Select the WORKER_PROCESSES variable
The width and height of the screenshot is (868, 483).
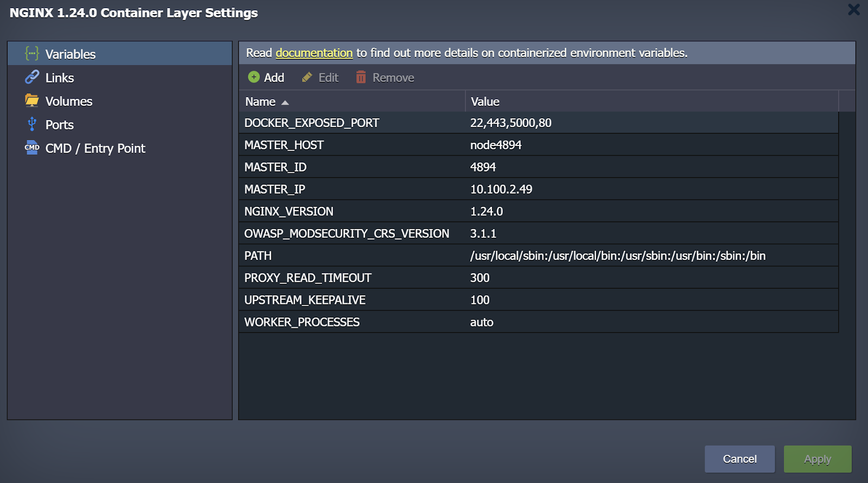302,322
